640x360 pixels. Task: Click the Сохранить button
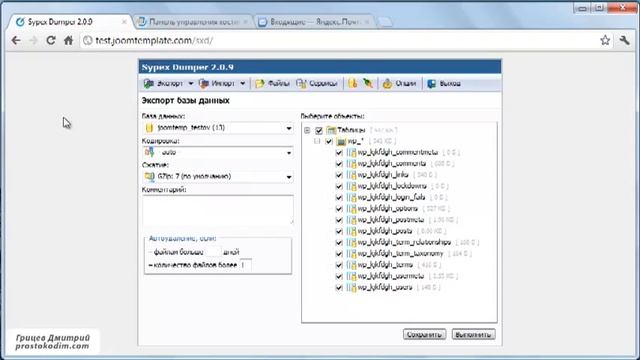click(424, 334)
